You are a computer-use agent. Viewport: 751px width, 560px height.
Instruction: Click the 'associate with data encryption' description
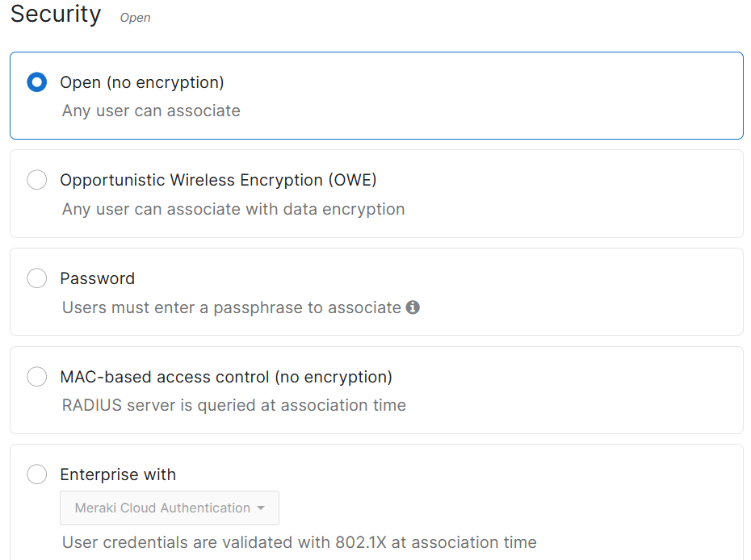coord(233,209)
